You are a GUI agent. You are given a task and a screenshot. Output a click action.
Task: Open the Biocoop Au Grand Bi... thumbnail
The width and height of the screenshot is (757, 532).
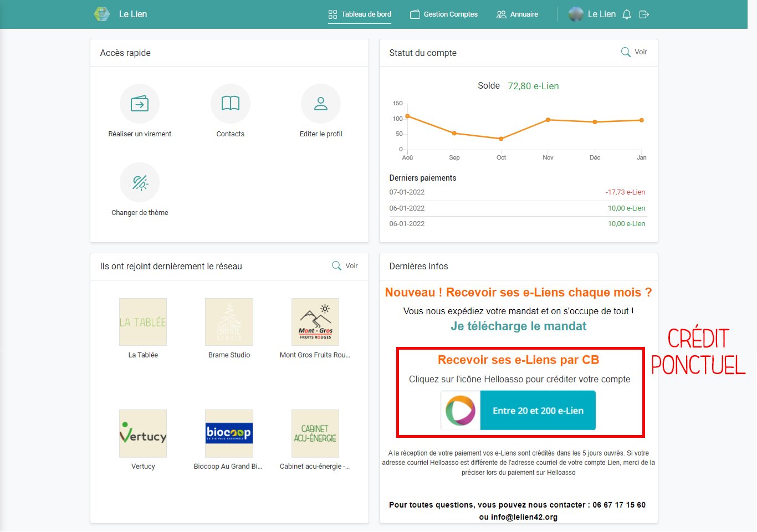click(x=229, y=433)
